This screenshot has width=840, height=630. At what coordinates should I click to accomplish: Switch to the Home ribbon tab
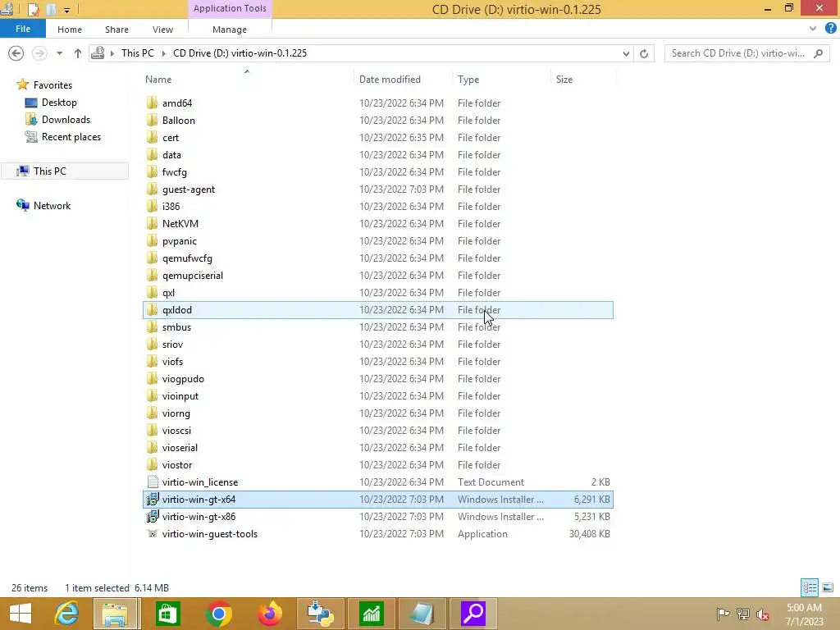(70, 30)
